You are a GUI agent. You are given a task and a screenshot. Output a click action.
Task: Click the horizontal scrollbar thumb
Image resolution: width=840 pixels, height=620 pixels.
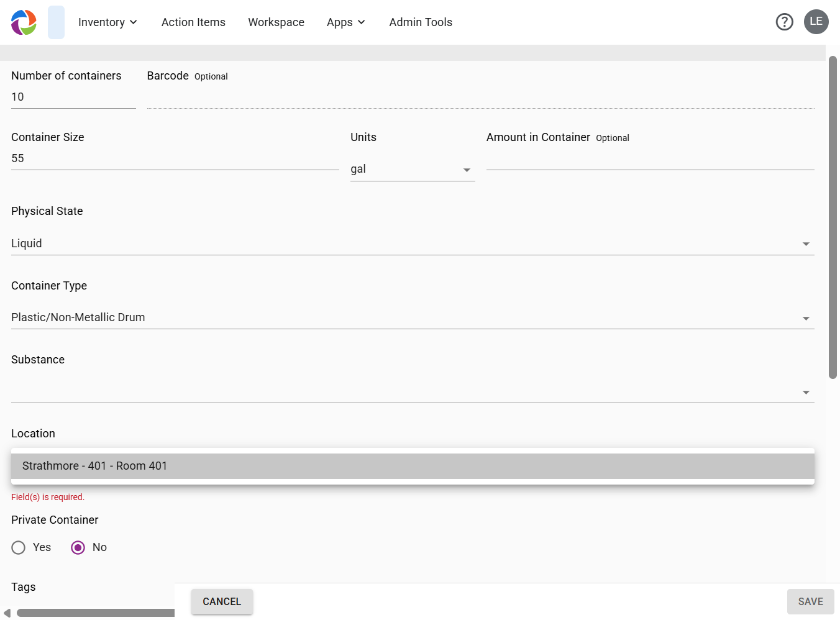(x=96, y=613)
